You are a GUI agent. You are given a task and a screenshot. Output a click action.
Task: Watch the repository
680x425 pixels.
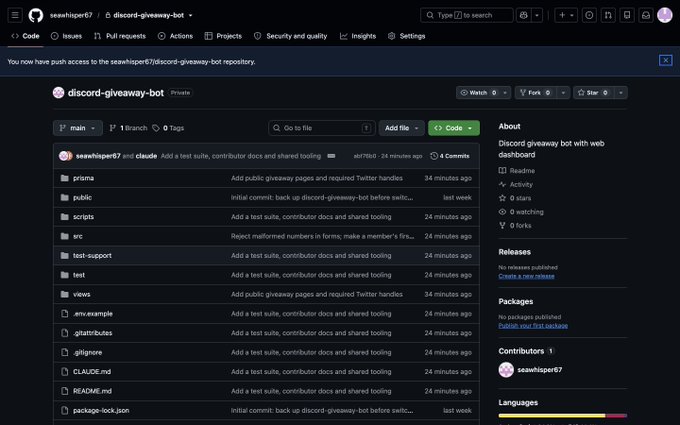478,92
